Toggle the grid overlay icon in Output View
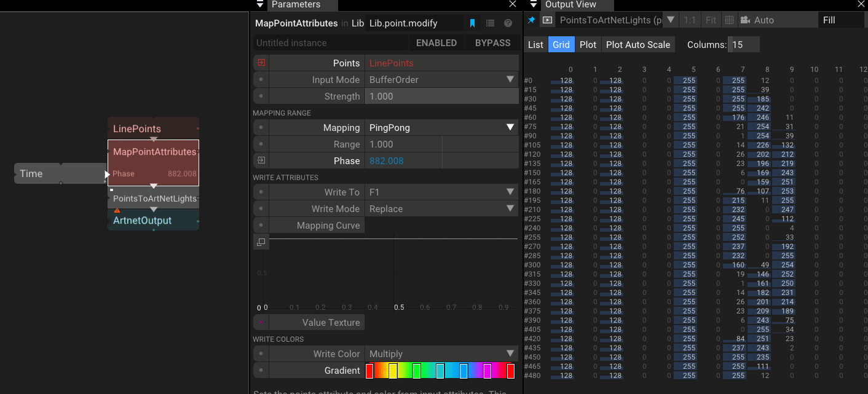868x394 pixels. pyautogui.click(x=729, y=20)
